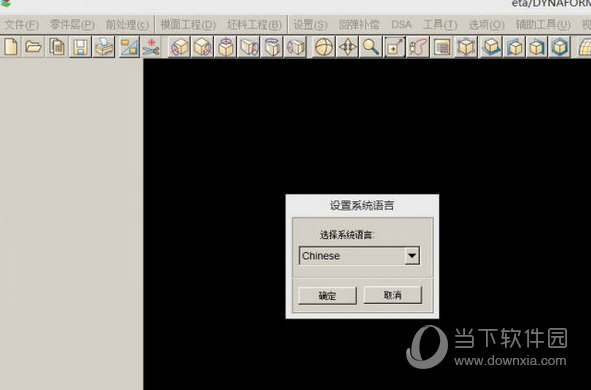Click cube view icon with blue bottom plane
Image resolution: width=591 pixels, height=390 pixels.
click(x=490, y=47)
